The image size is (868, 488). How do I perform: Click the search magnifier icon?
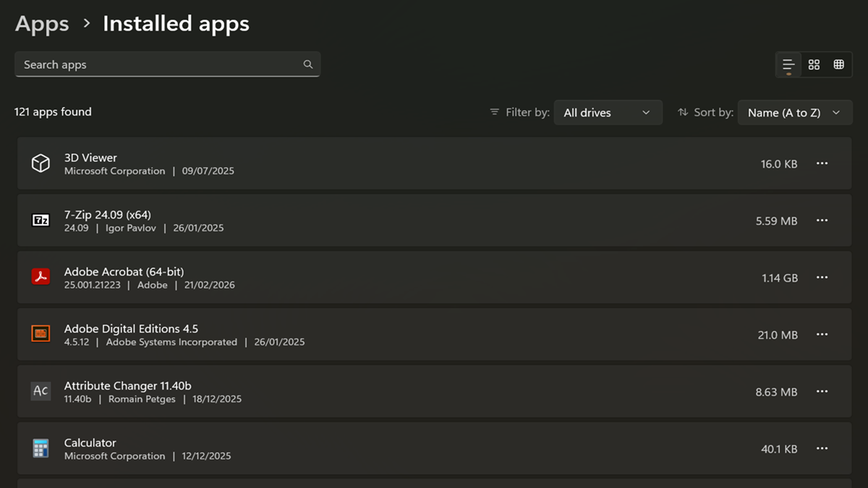coord(308,64)
